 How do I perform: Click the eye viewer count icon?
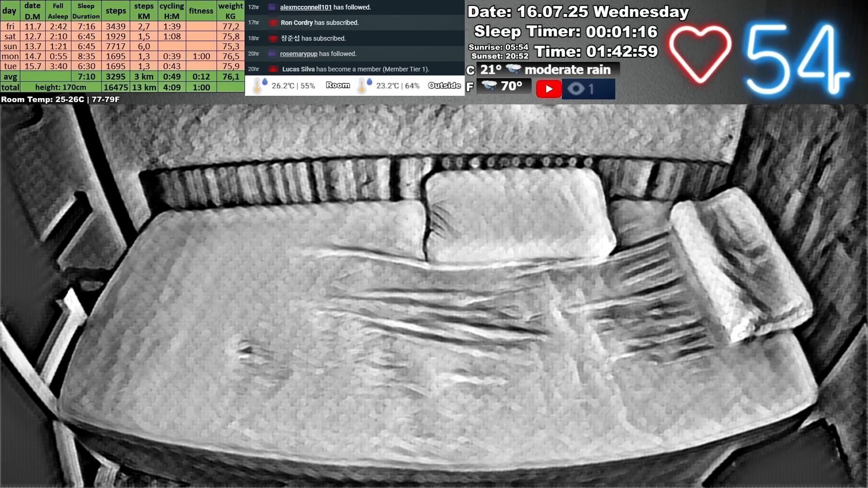tap(576, 89)
